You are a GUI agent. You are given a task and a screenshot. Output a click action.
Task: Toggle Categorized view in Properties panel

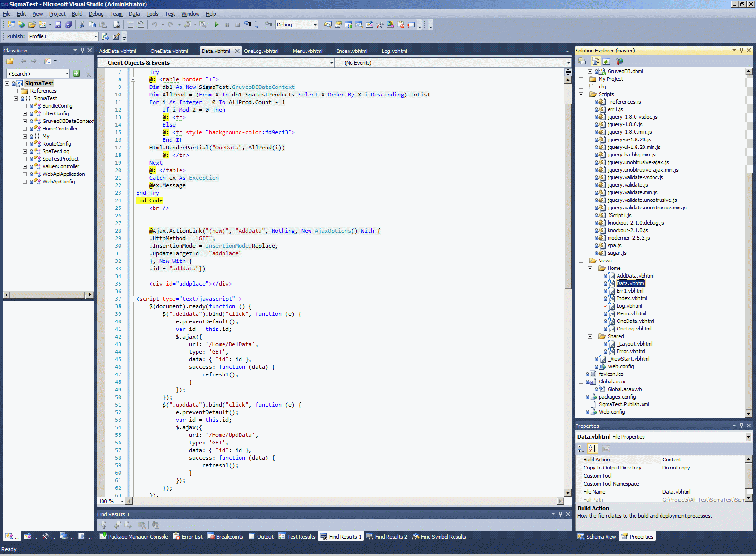pos(582,449)
